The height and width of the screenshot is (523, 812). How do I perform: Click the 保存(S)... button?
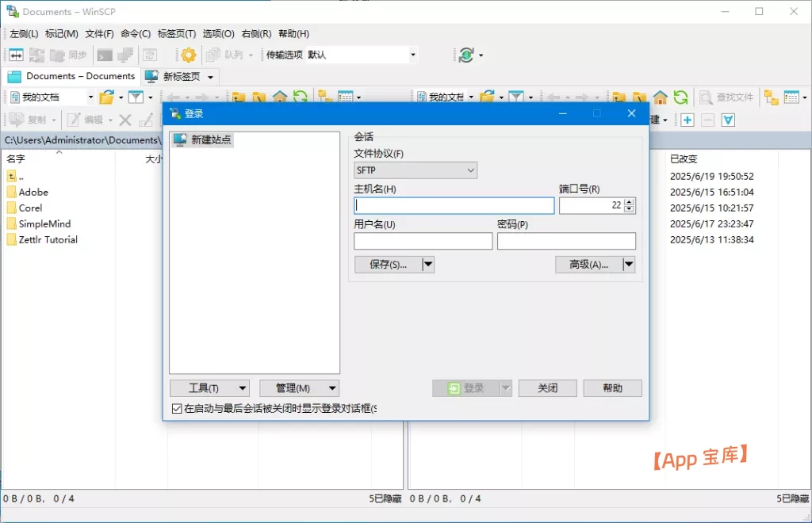click(389, 265)
